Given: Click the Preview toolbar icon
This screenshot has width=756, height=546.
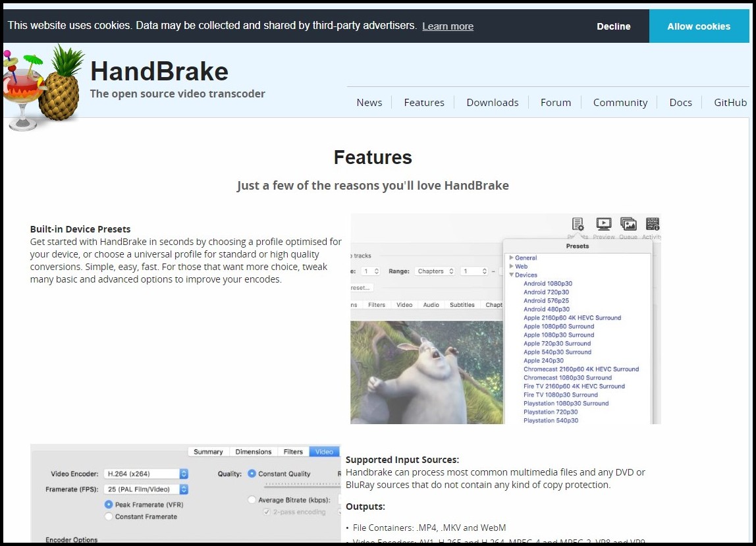Looking at the screenshot, I should [604, 225].
